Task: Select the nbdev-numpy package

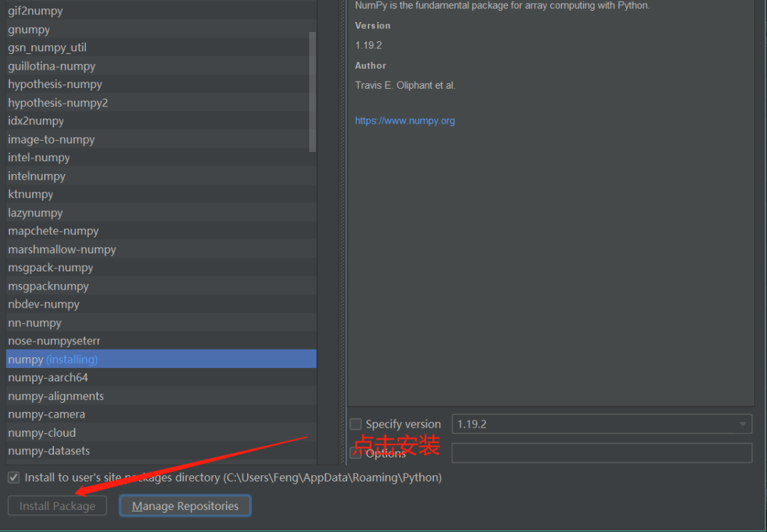Action: [x=161, y=304]
